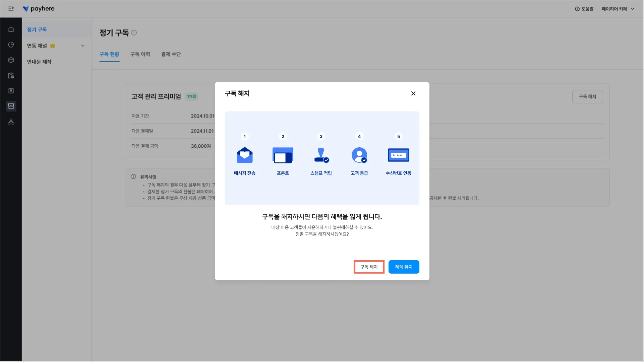Click the home icon in left sidebar
The width and height of the screenshot is (644, 362).
[x=11, y=29]
